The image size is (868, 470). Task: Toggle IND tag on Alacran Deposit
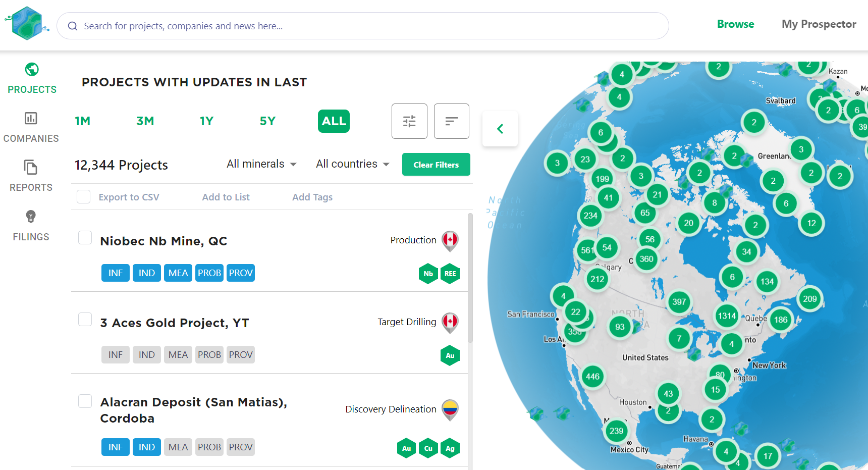tap(147, 447)
